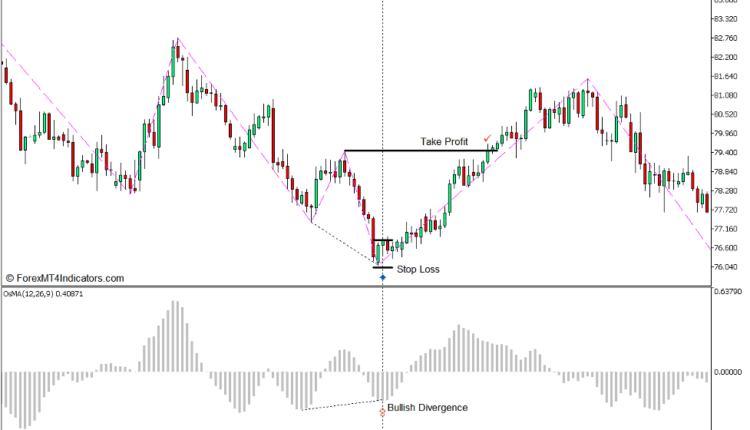750x430 pixels.
Task: Click the tallest OsMA histogram bar
Action: 172,336
